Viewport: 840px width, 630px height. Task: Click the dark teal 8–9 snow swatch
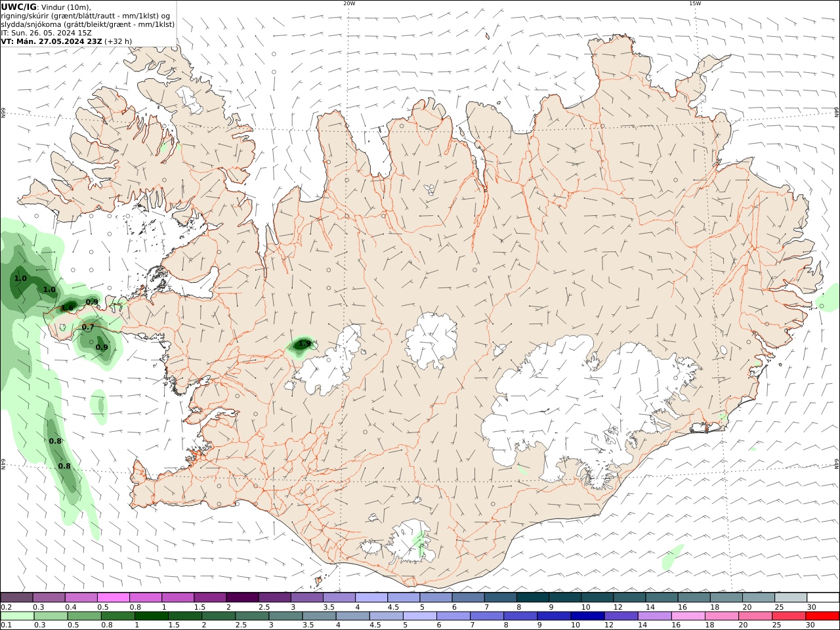[x=532, y=597]
